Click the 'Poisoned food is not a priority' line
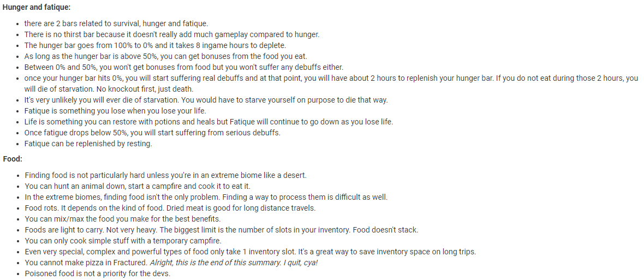Viewport: 644px width, 280px height. click(97, 273)
